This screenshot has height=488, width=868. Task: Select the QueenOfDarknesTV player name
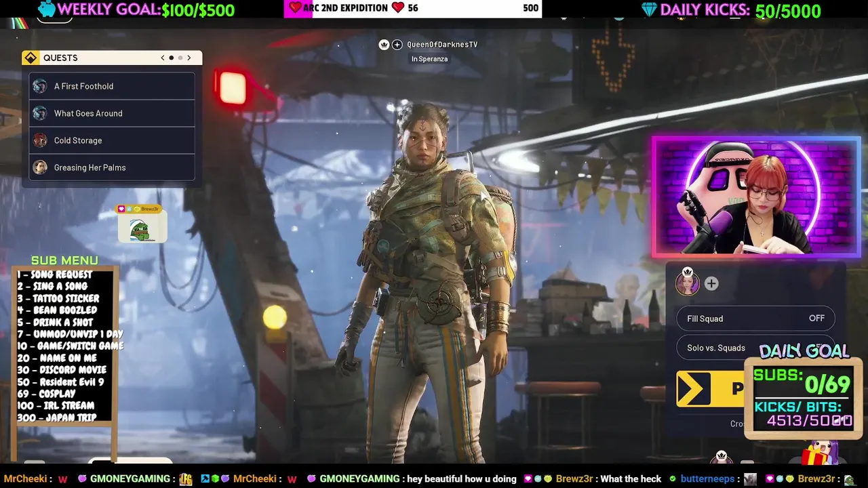442,45
